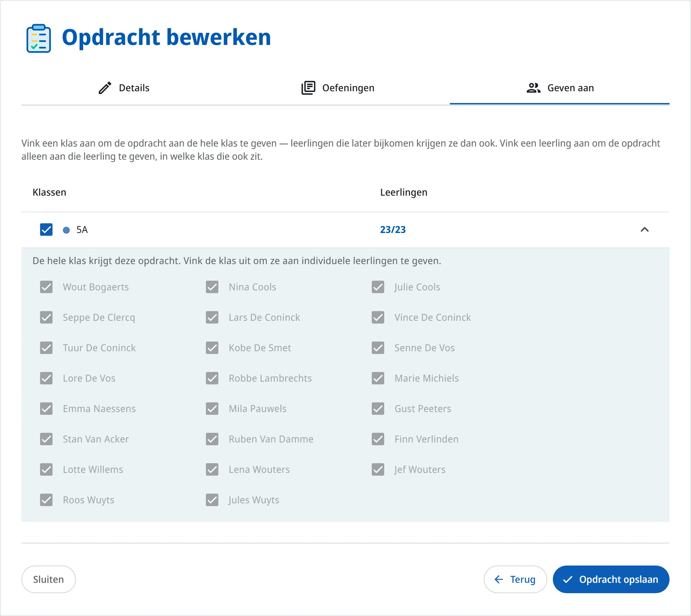Click the blue dot next to 5A
This screenshot has width=691, height=616.
pos(66,230)
